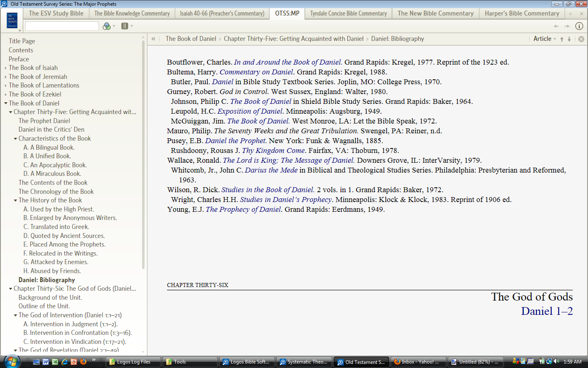
Task: Open the visual filters dropdown arrow
Action: [x=114, y=26]
